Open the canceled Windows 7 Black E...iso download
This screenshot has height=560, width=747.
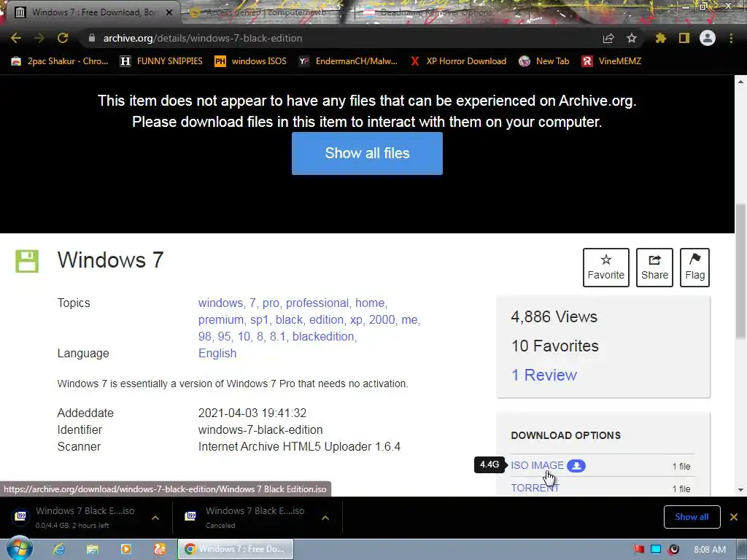coord(247,517)
